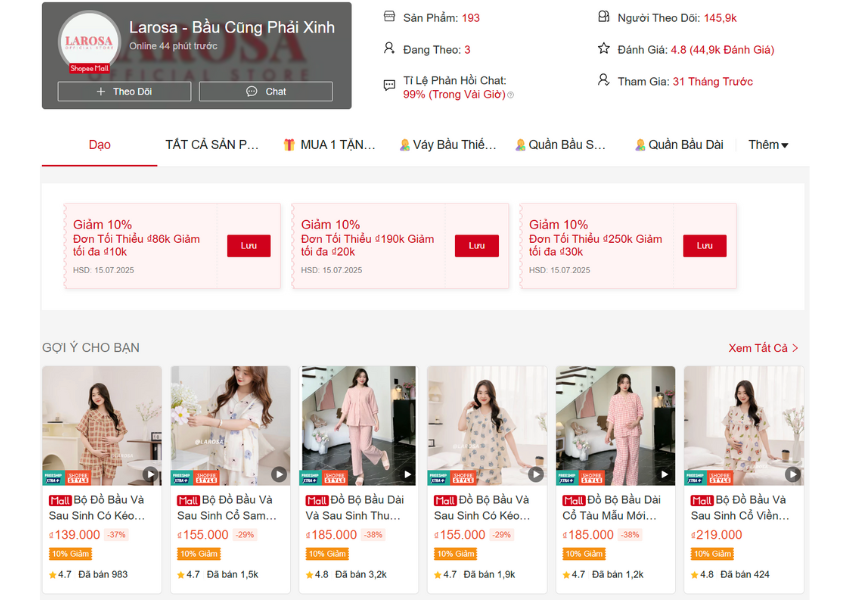Viewport: 850px width, 600px height.
Task: Click the Larosa shop logo avatar
Action: tap(90, 42)
